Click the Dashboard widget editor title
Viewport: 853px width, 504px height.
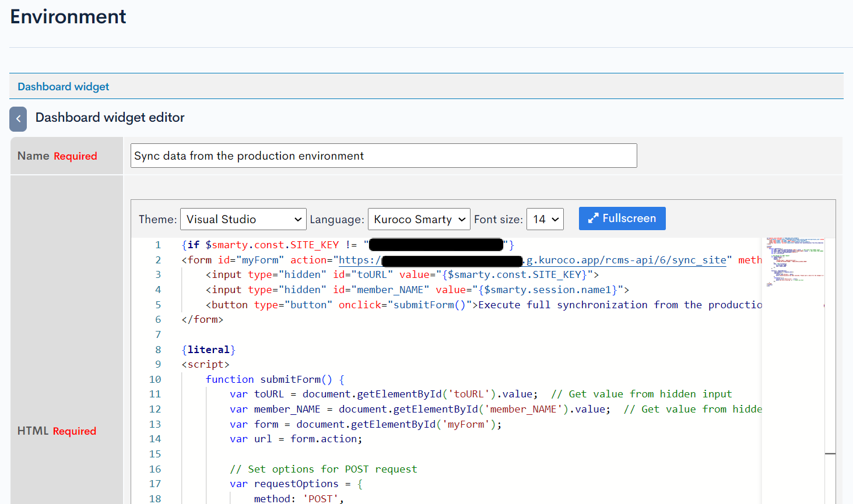(x=110, y=117)
